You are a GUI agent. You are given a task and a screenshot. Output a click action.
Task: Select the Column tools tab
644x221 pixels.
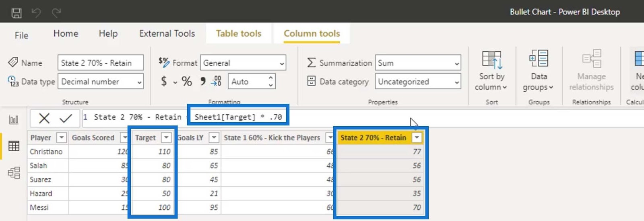point(312,33)
